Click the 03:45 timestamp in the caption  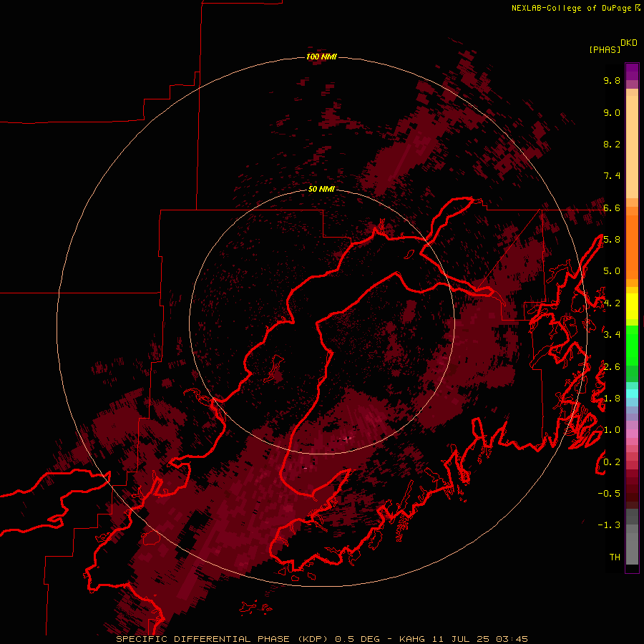click(x=512, y=639)
